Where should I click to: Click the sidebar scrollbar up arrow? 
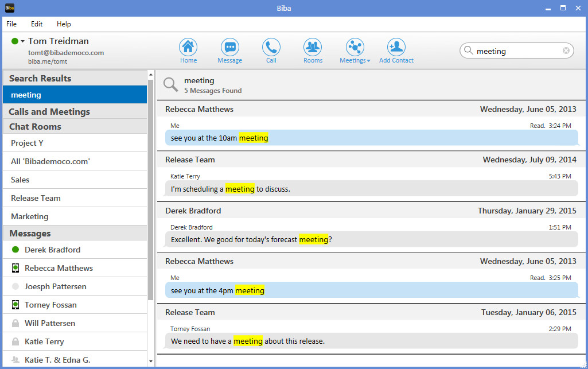point(151,75)
